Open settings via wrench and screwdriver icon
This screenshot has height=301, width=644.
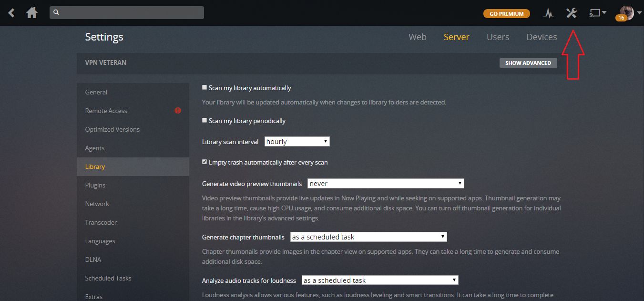point(572,13)
